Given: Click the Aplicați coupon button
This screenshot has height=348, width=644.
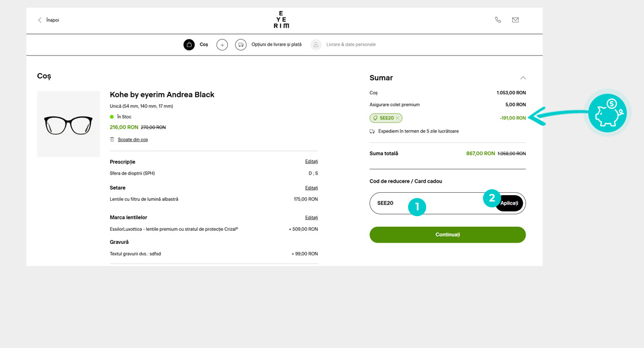Looking at the screenshot, I should [511, 203].
